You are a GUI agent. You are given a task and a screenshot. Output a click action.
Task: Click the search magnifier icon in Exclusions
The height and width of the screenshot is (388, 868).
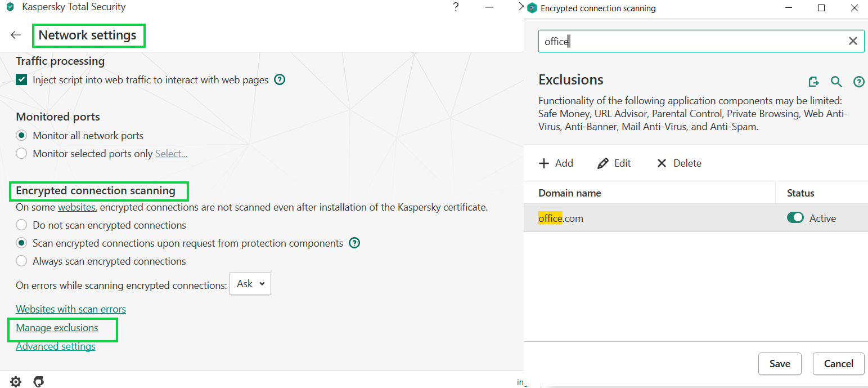coord(836,82)
